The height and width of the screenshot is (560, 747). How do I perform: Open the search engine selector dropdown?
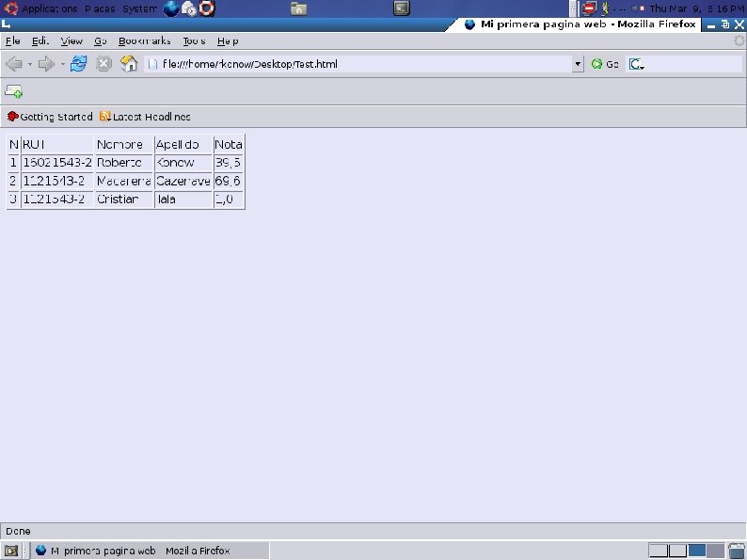637,64
